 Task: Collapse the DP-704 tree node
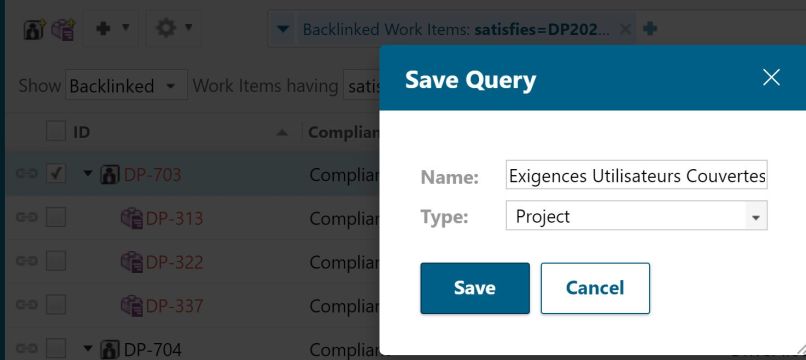coord(88,349)
